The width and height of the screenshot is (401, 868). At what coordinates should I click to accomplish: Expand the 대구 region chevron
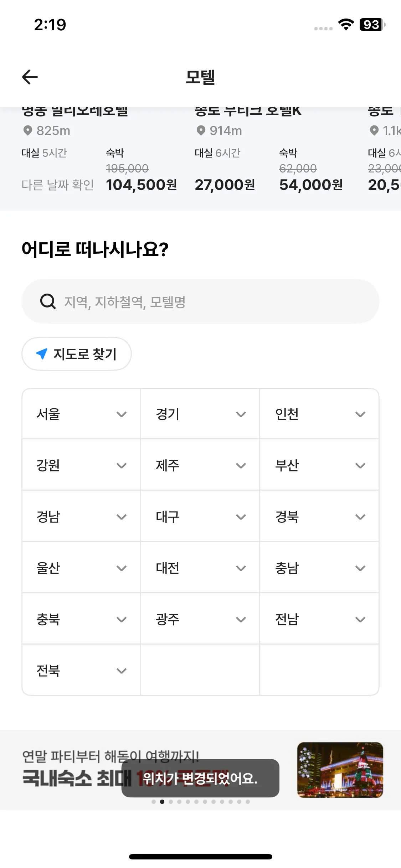[241, 517]
